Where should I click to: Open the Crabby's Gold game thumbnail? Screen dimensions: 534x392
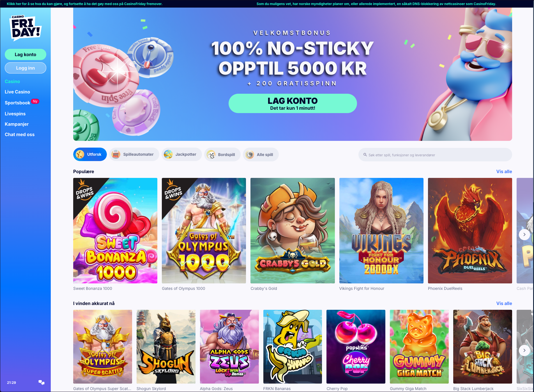coord(293,231)
